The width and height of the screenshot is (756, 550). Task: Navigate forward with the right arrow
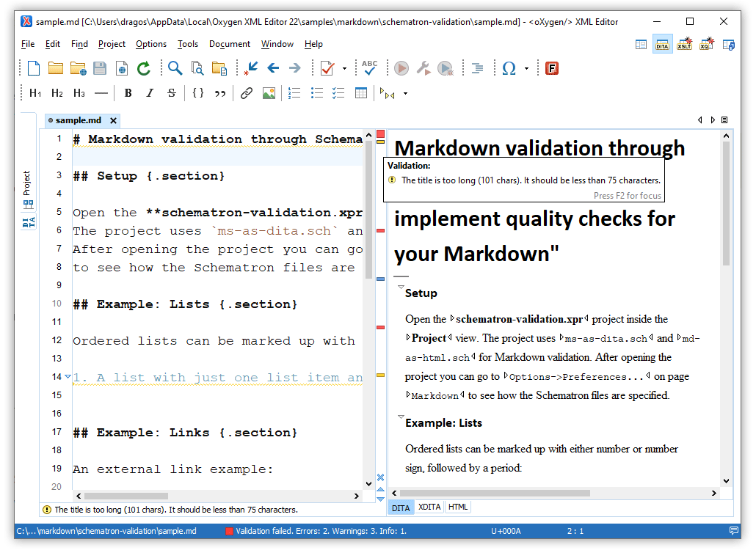(295, 68)
